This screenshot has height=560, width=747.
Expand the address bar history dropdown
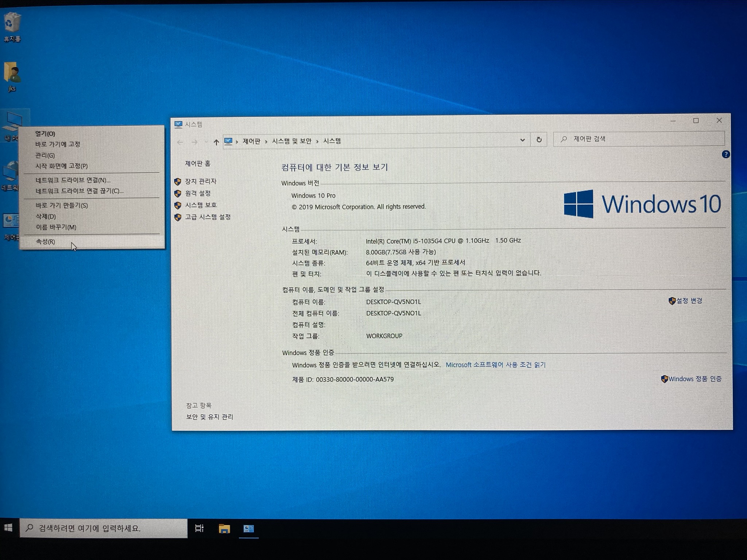(x=522, y=140)
